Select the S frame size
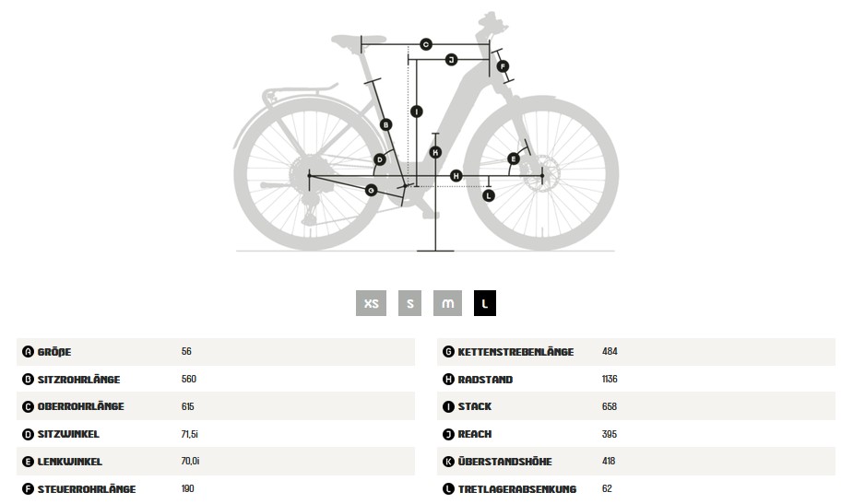Screen dimensions: 853x504 click(409, 303)
